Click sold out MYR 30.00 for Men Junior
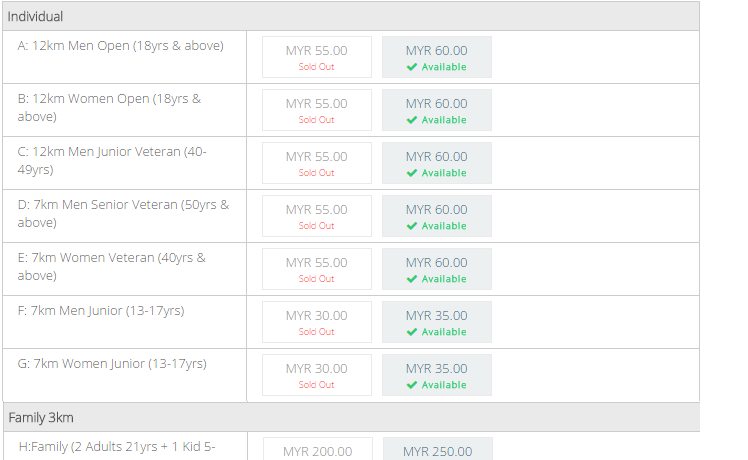Screen dimensions: 748x460 pos(317,322)
